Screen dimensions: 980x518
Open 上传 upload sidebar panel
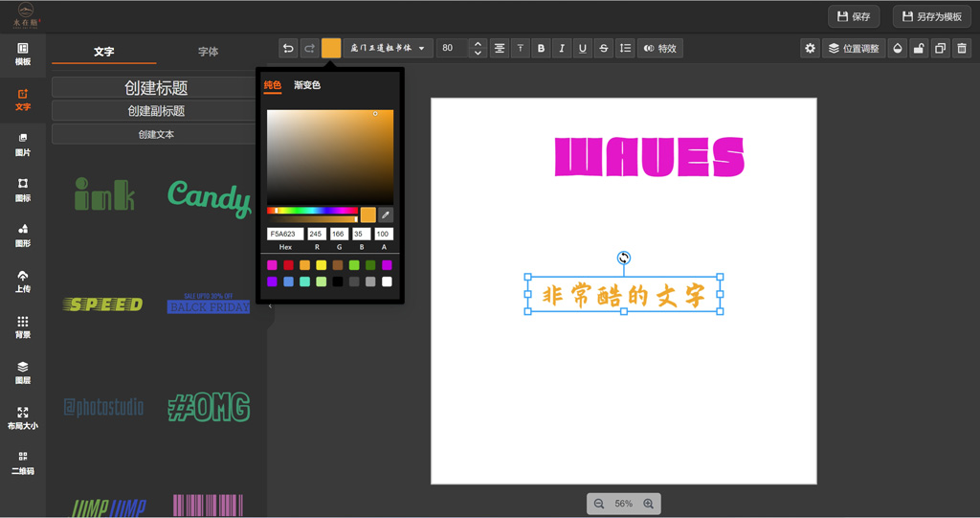click(23, 282)
